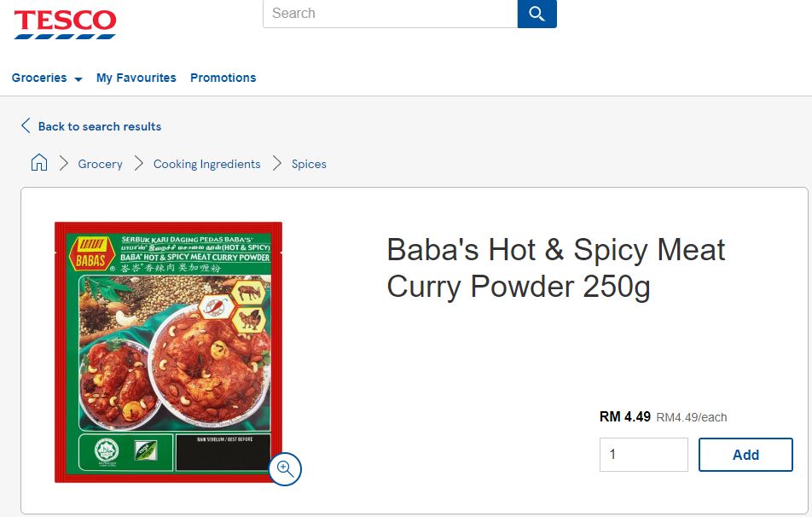
Task: Click the caret arrow beside Groceries
Action: click(78, 78)
